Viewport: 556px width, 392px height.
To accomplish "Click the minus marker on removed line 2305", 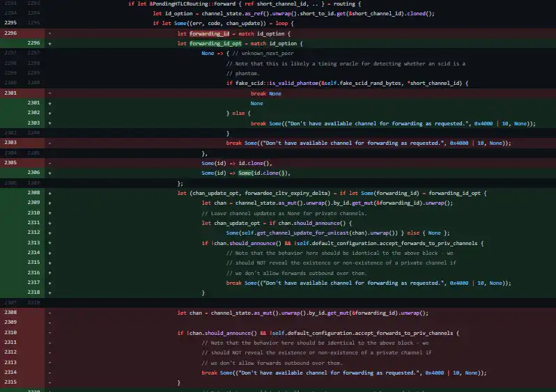I will (50, 163).
